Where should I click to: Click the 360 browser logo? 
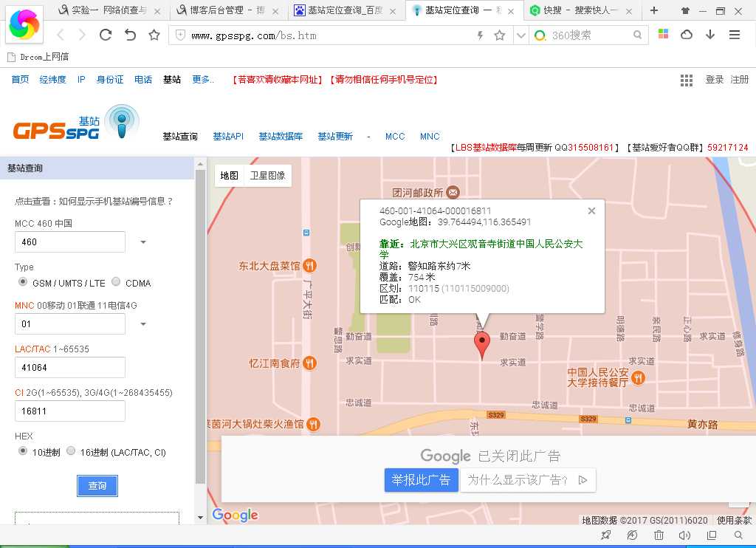click(24, 24)
